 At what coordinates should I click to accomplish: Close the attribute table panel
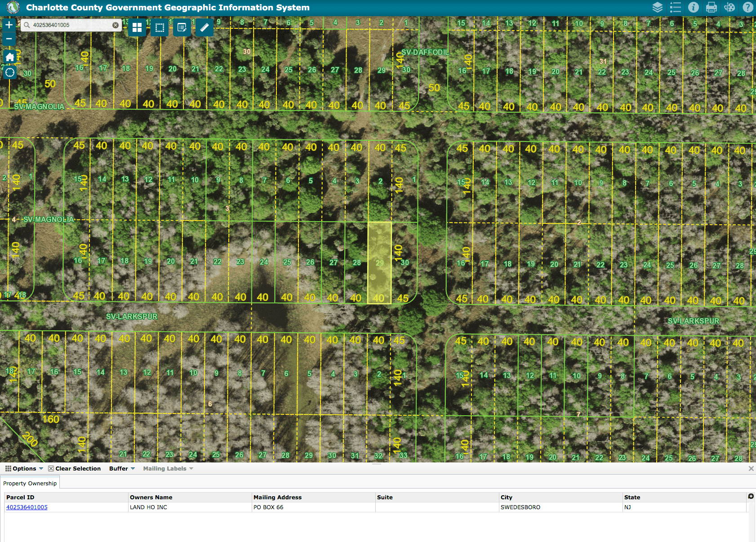pos(751,468)
